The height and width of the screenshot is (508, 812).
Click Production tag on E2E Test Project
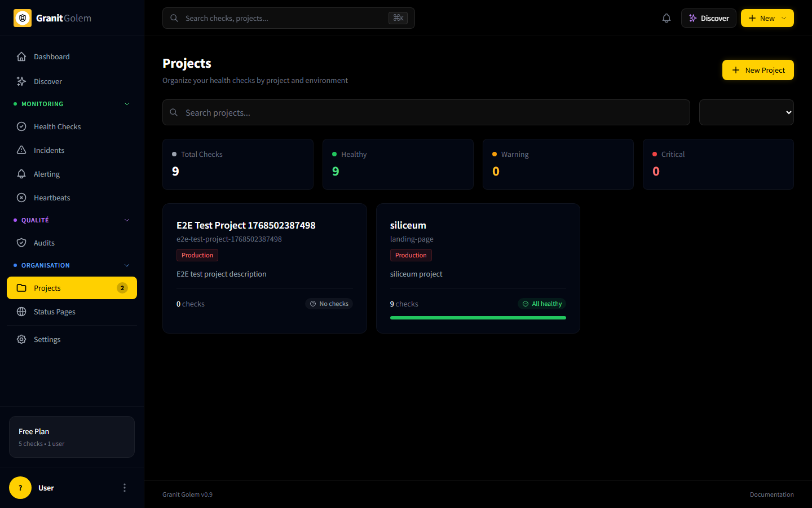click(197, 255)
